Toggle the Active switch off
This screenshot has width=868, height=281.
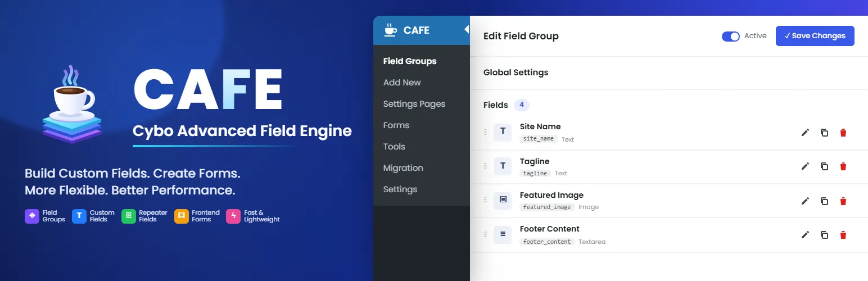(x=731, y=37)
